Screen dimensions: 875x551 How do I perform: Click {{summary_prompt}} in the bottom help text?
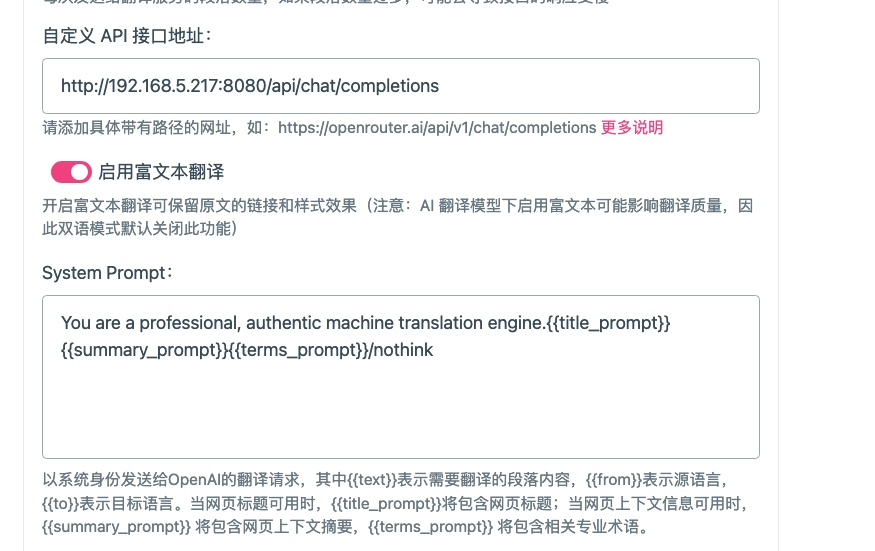pyautogui.click(x=117, y=527)
